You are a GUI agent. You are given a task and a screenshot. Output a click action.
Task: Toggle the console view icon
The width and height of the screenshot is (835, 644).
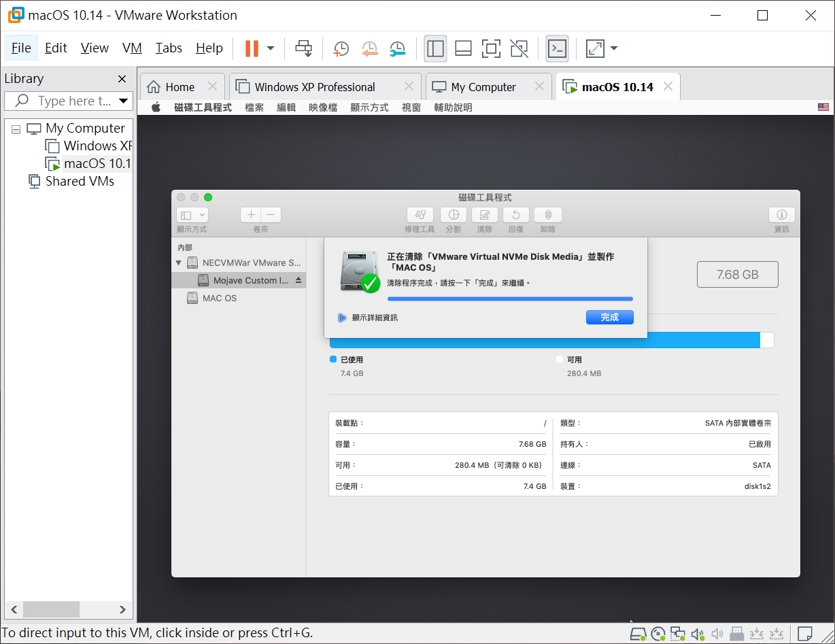click(x=557, y=48)
